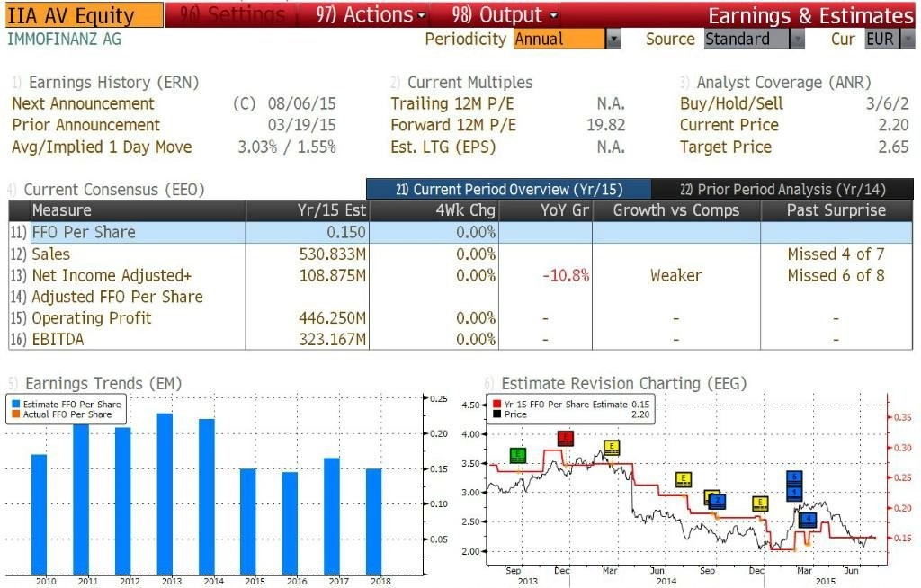Click blue Estimate FFO Per Share legend swatch
The image size is (921, 588).
[x=16, y=405]
